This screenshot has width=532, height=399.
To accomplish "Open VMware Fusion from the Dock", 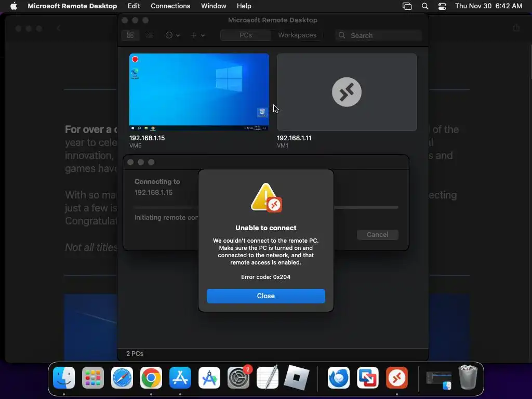I will point(368,378).
